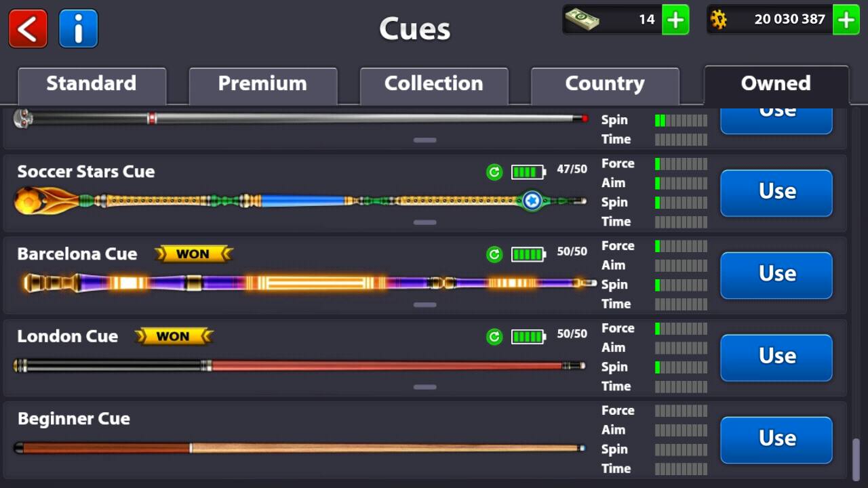Tap the London Cue battery icon

[x=528, y=336]
